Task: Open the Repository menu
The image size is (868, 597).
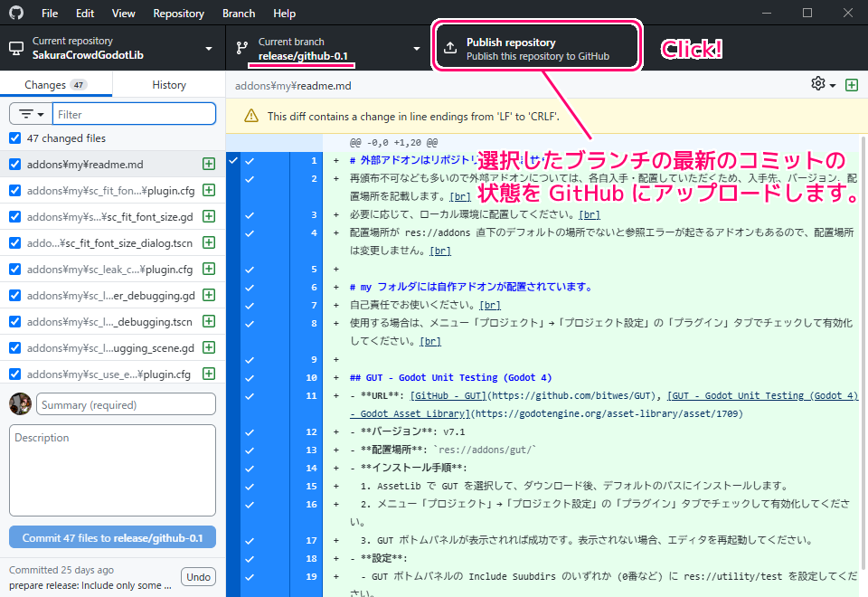Action: pos(178,14)
